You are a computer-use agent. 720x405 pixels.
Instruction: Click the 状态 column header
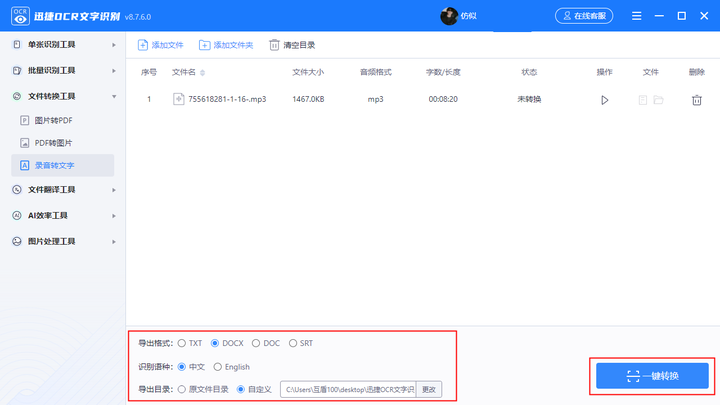click(529, 72)
